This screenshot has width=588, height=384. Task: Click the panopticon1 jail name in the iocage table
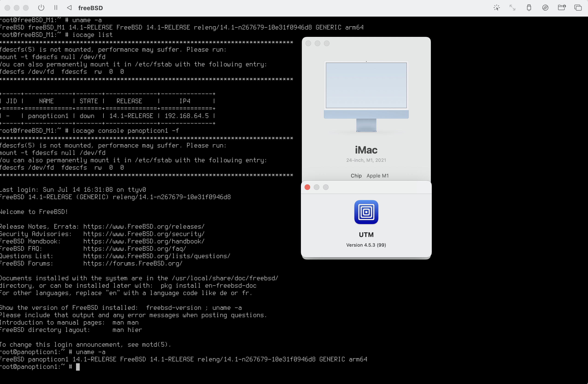click(x=48, y=116)
